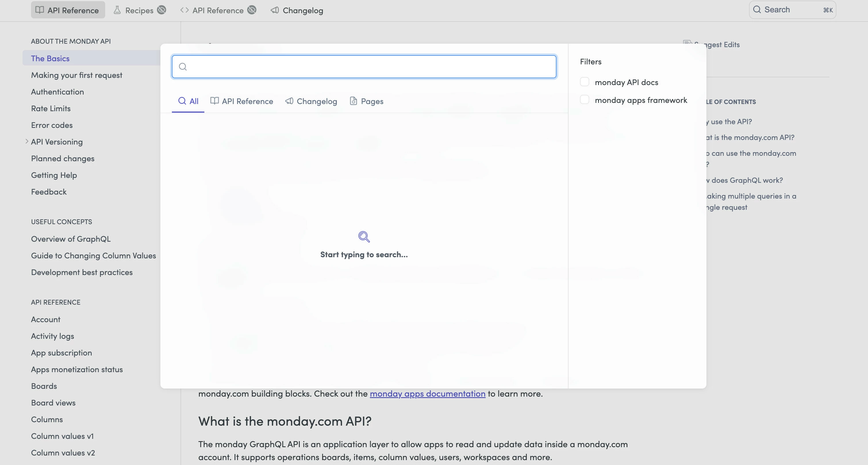
Task: Open the monday apps documentation link
Action: [427, 393]
